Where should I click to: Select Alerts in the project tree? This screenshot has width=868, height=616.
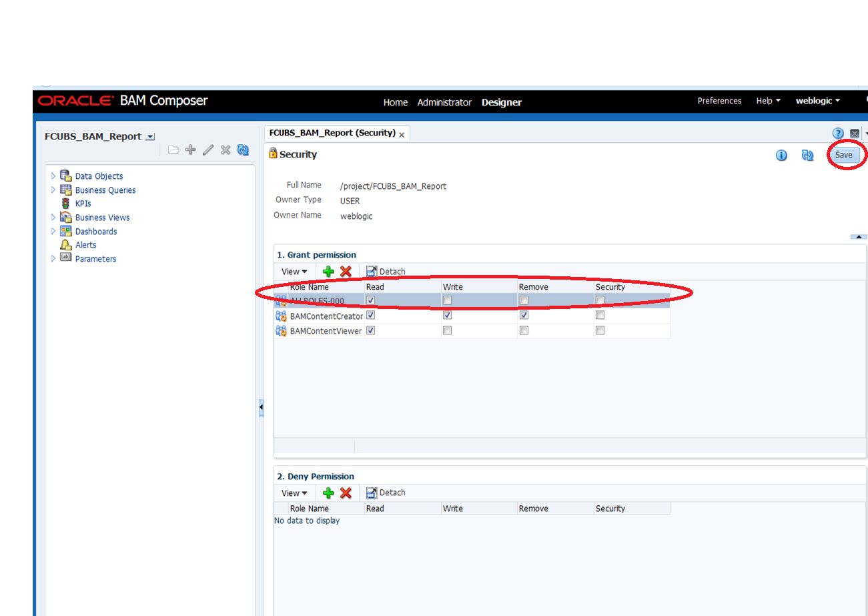pyautogui.click(x=86, y=245)
